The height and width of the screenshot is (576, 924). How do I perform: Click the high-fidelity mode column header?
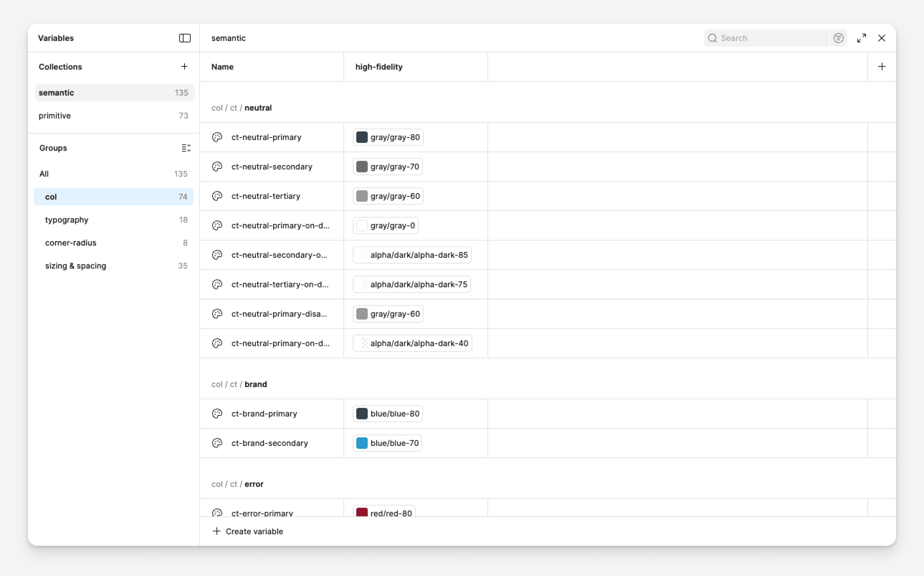point(379,67)
